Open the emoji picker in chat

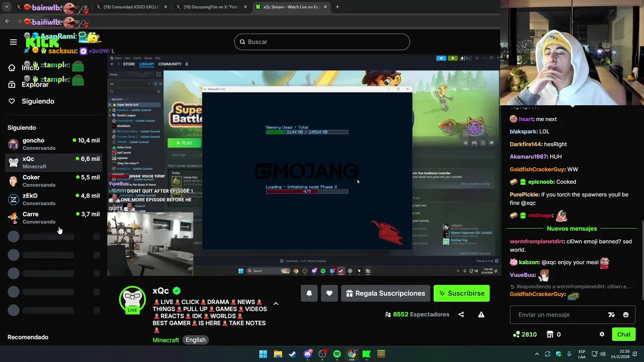click(x=626, y=315)
